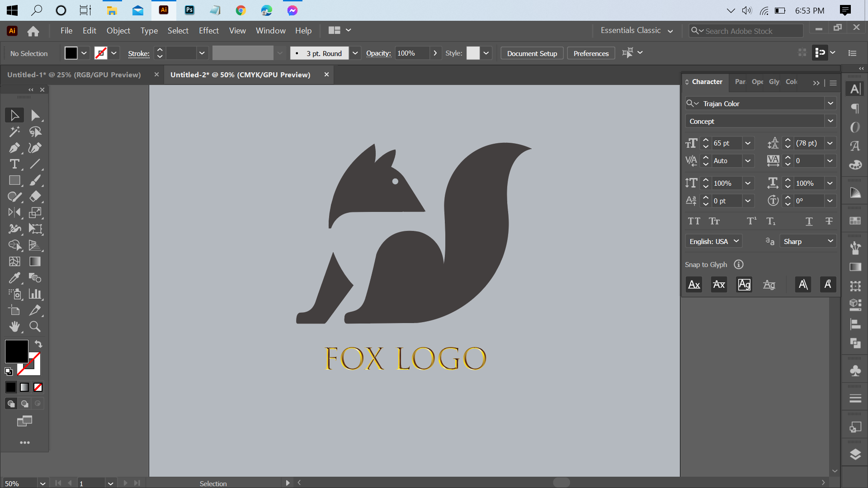Click the Document Setup button

point(532,53)
